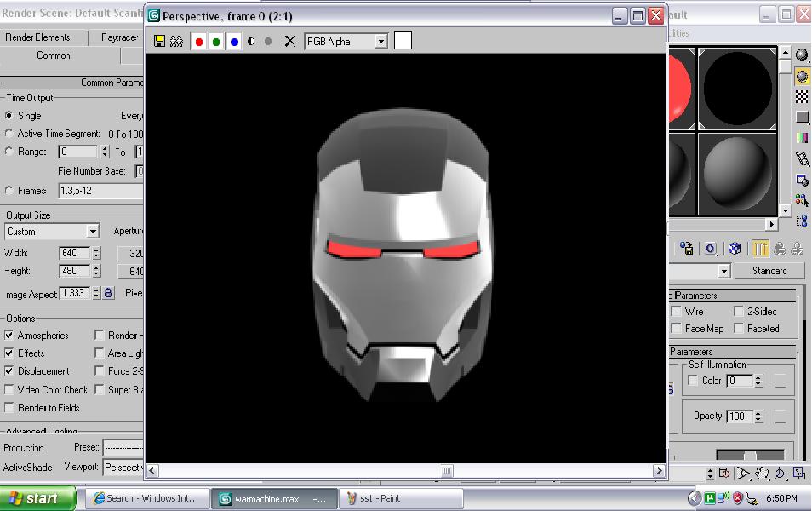This screenshot has height=511, width=812.
Task: Uncheck the Effects checkbox
Action: (x=9, y=353)
